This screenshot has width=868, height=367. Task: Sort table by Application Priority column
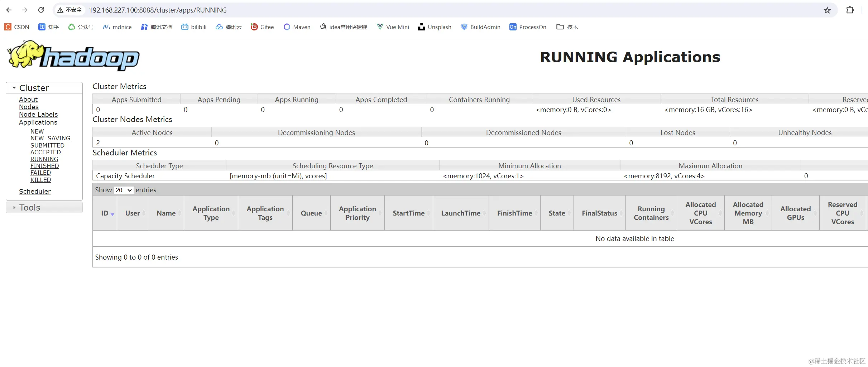tap(358, 213)
